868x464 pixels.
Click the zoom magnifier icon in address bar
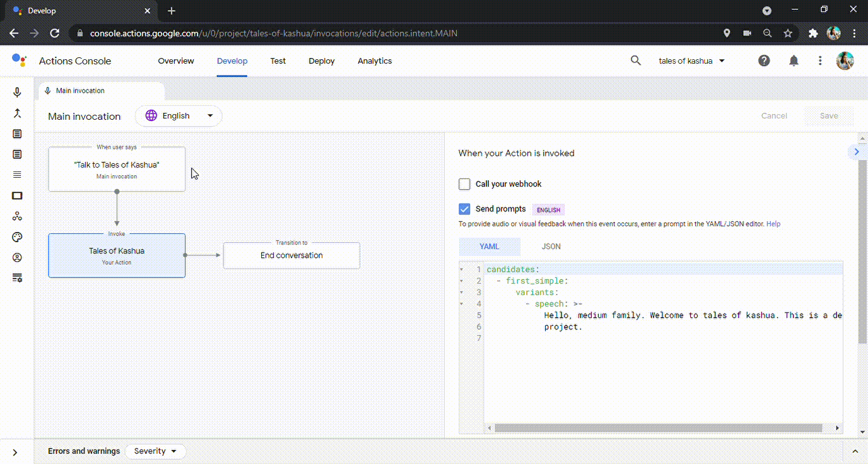[x=767, y=33]
